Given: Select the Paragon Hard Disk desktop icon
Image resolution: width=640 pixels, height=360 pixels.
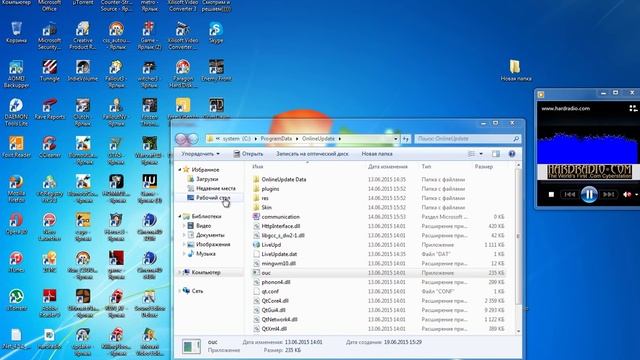Looking at the screenshot, I should tap(183, 74).
